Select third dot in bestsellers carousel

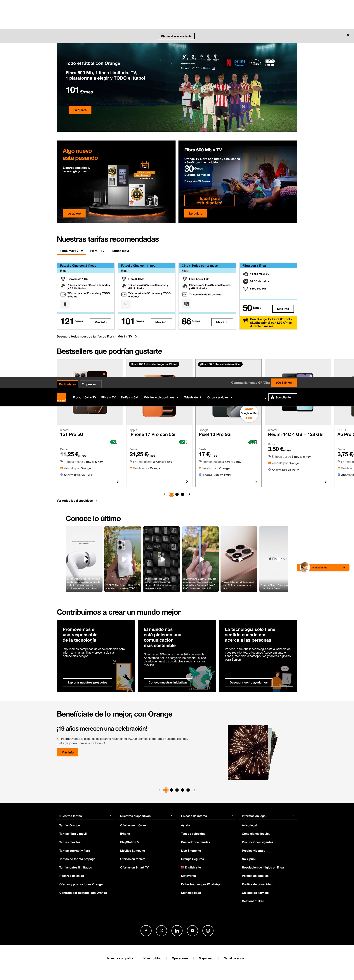183,494
